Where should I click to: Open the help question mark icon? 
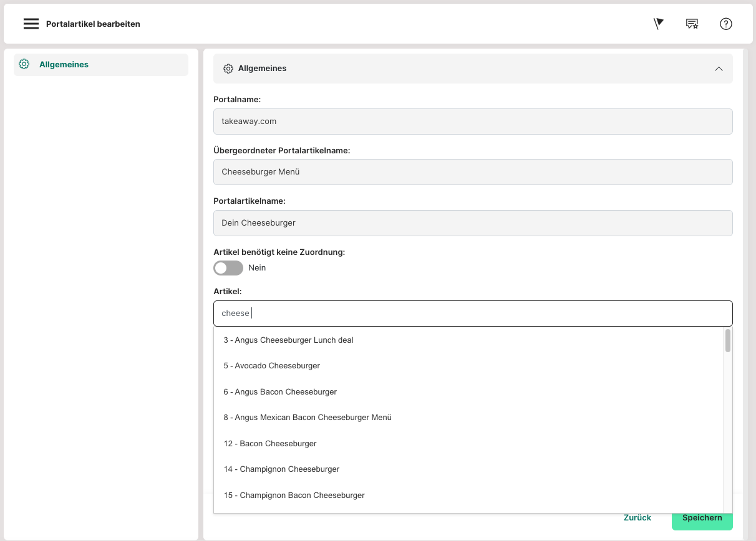[725, 24]
